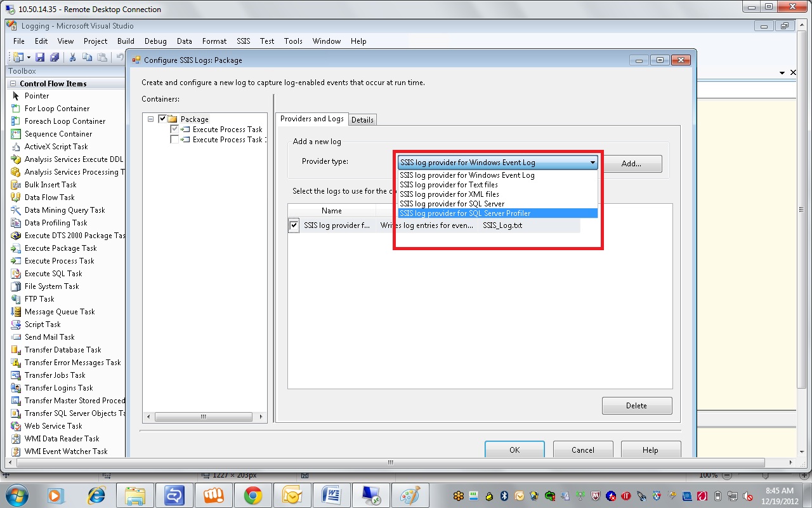
Task: Choose the Data Flow Task icon
Action: tap(16, 197)
